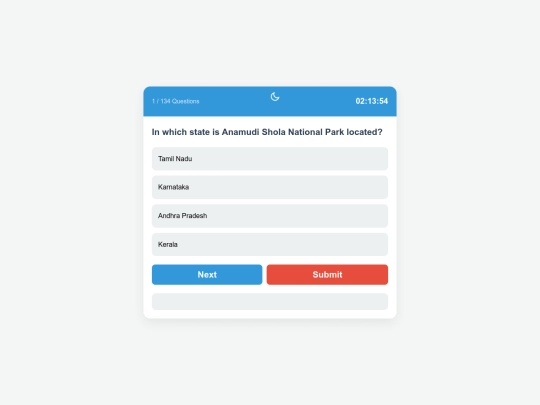
Task: Click the 'Kerala' text label
Action: 168,245
